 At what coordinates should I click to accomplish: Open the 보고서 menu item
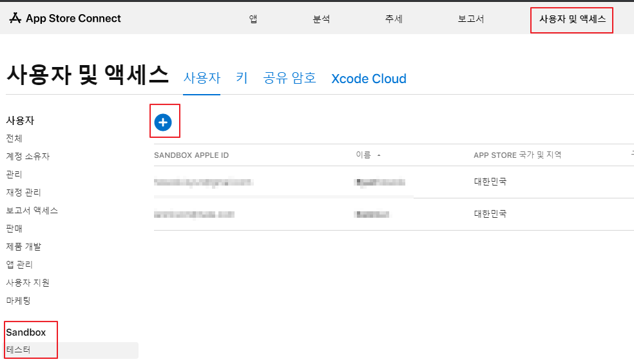click(470, 19)
